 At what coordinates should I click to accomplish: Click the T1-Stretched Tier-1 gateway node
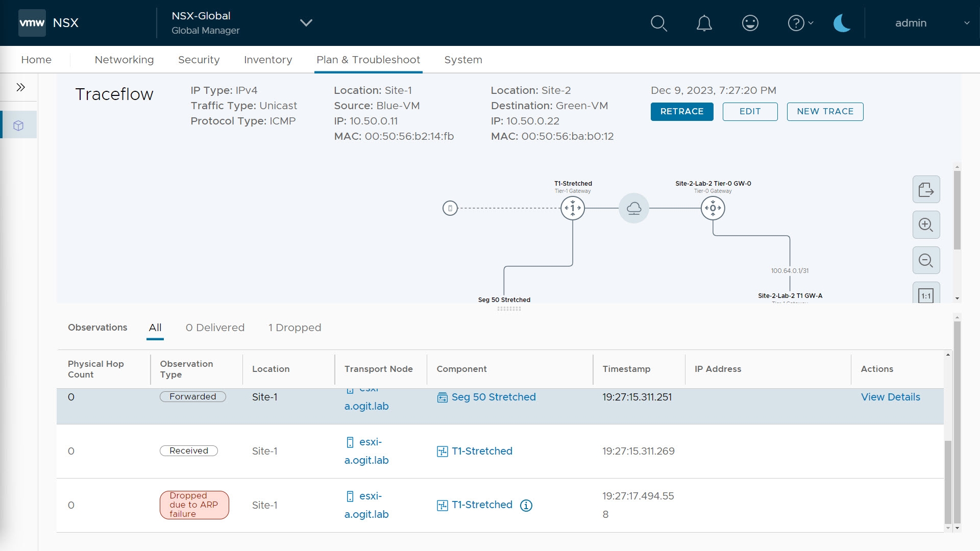(x=573, y=208)
